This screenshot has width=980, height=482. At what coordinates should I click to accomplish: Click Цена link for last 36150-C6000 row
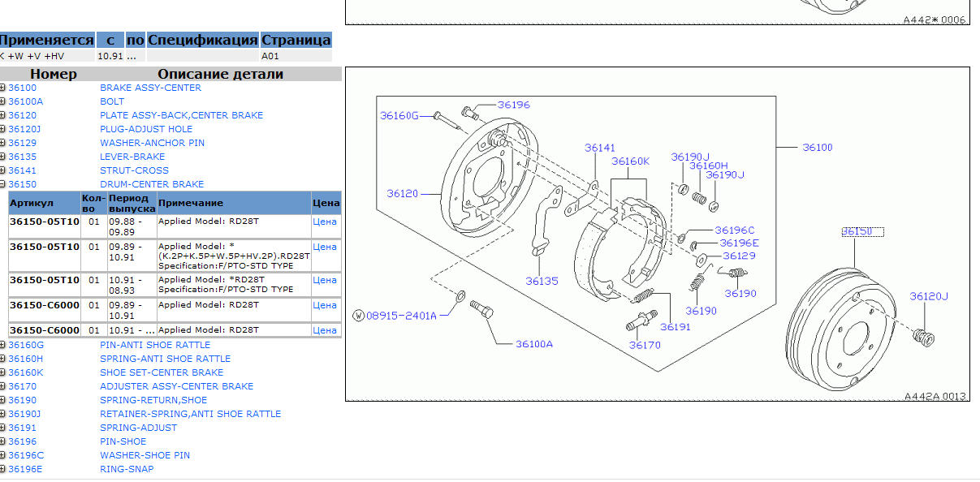tap(324, 330)
